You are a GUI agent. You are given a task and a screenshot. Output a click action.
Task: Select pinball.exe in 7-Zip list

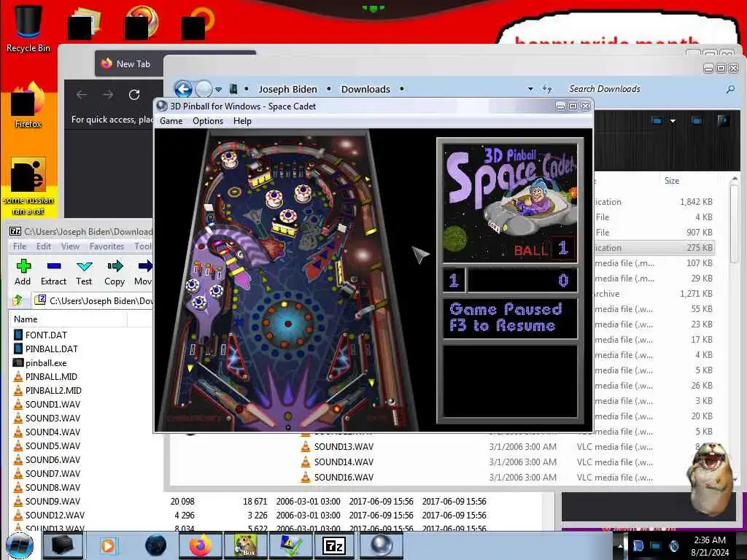[46, 363]
